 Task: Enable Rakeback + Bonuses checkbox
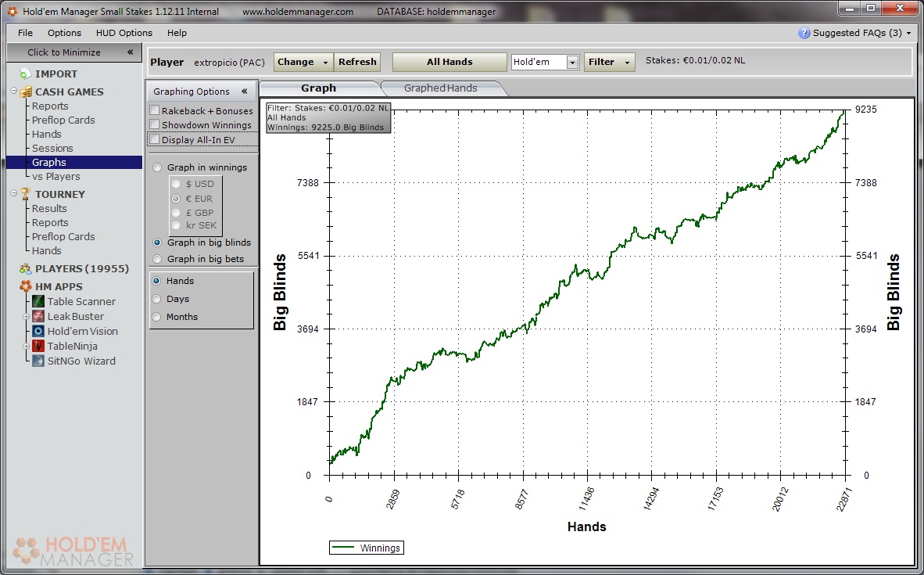pos(155,110)
